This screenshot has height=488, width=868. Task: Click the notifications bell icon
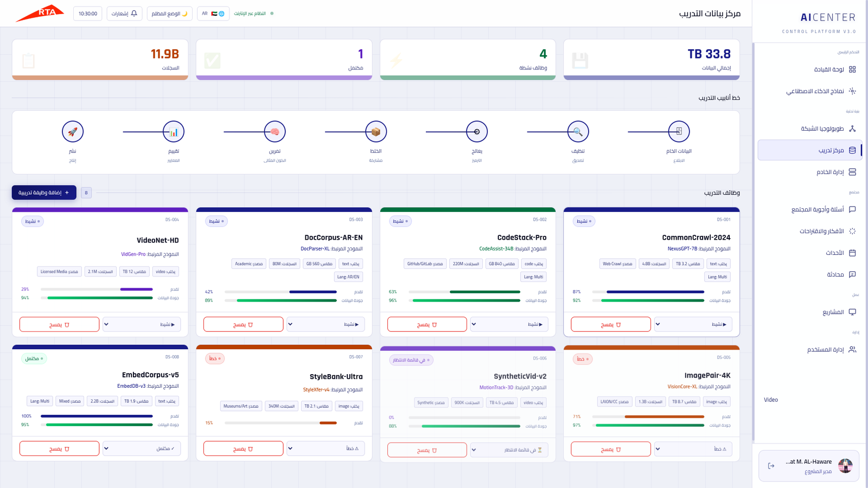134,14
